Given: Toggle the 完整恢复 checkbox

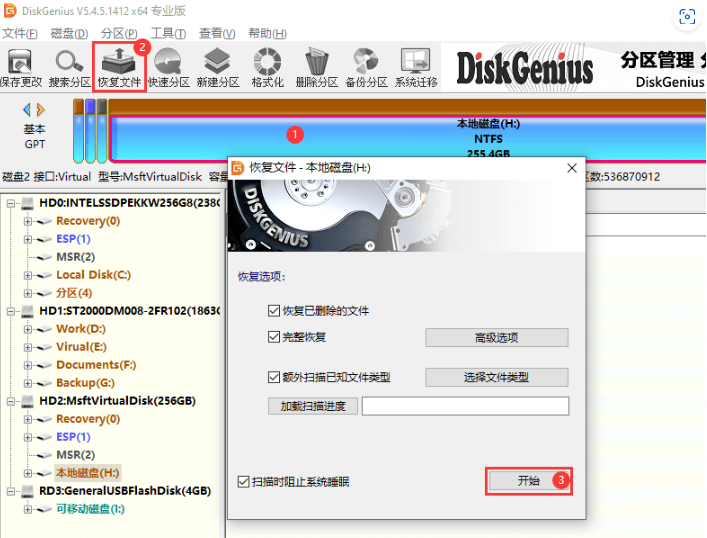Looking at the screenshot, I should click(274, 337).
